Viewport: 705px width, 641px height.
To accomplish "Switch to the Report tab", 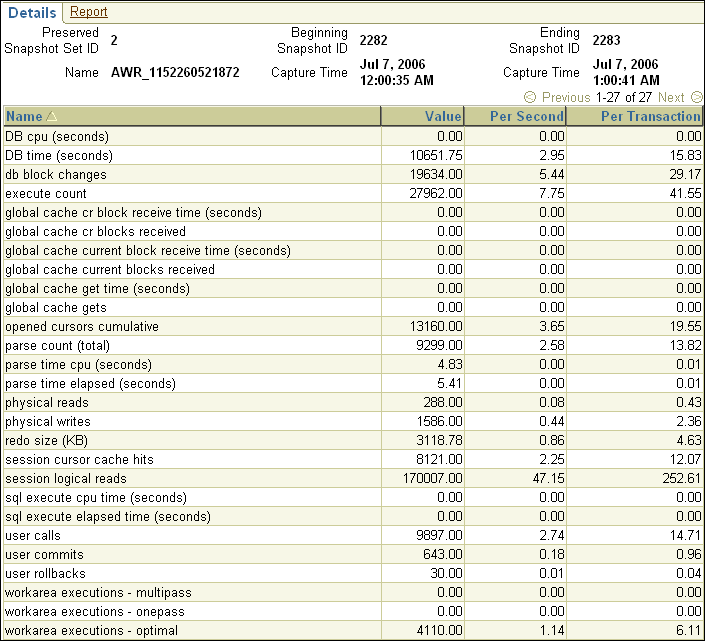I will (x=89, y=12).
